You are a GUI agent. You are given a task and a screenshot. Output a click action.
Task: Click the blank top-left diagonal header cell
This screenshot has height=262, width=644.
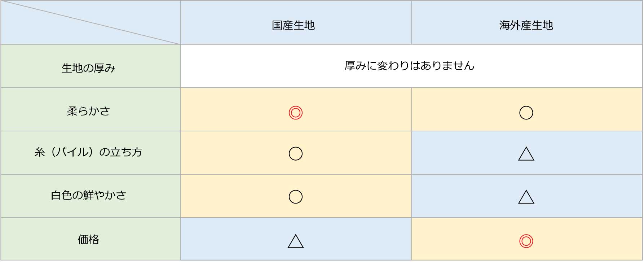90,22
